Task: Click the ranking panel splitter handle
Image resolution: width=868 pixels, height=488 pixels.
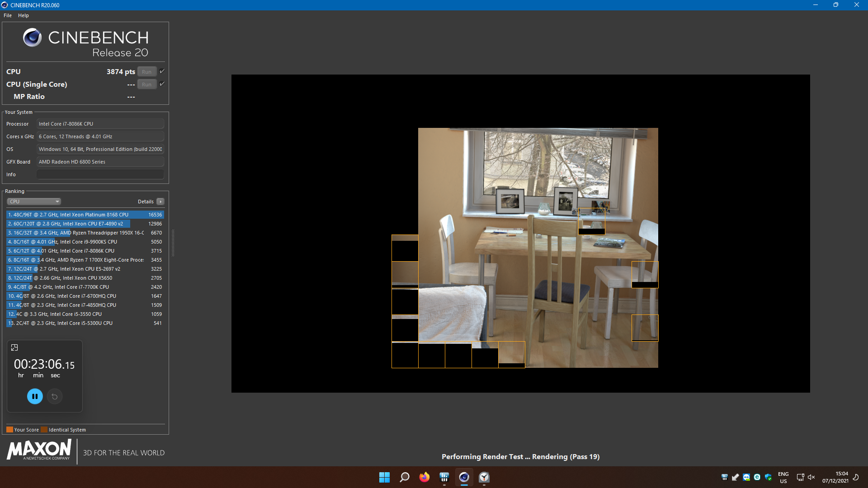Action: 173,243
